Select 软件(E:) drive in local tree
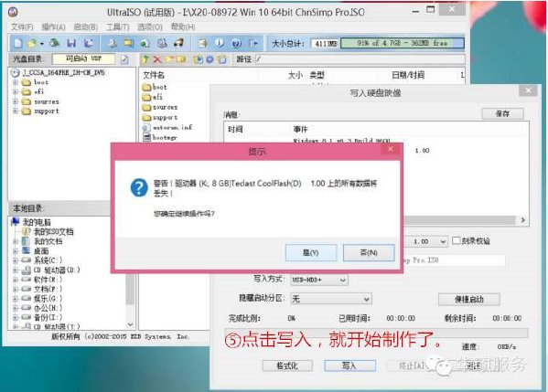Screen dimensions: 548x392 pos(48,280)
